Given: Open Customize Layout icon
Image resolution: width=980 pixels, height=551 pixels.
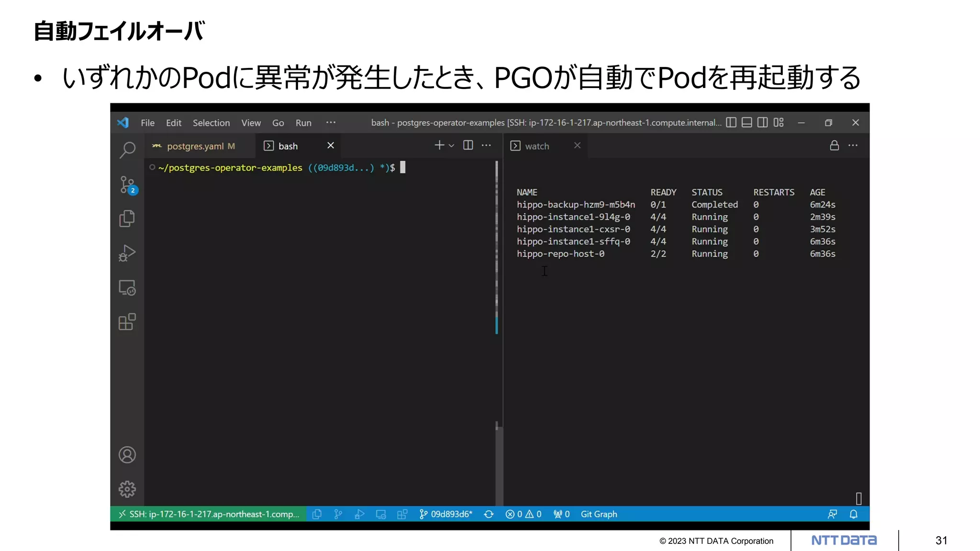Looking at the screenshot, I should tap(779, 122).
